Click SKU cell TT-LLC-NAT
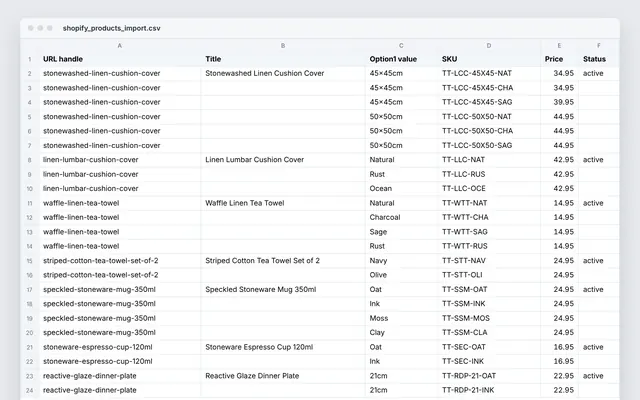The height and width of the screenshot is (400, 640). pos(489,160)
